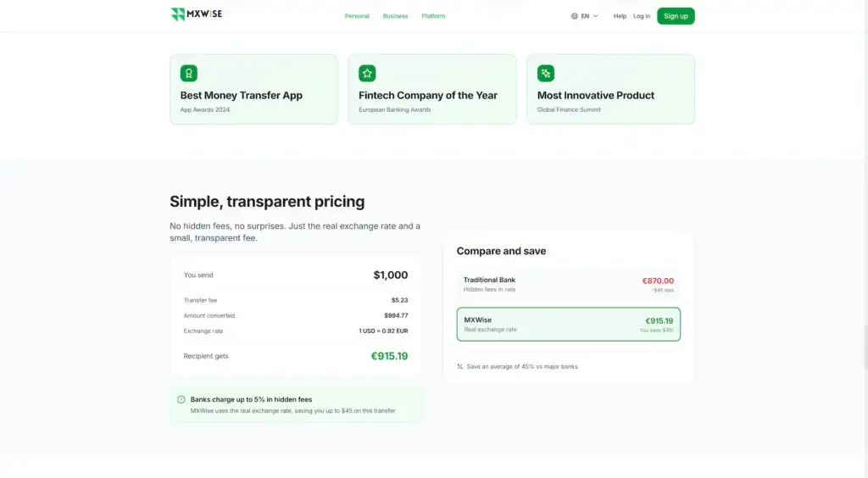Click the globe language icon

click(574, 16)
